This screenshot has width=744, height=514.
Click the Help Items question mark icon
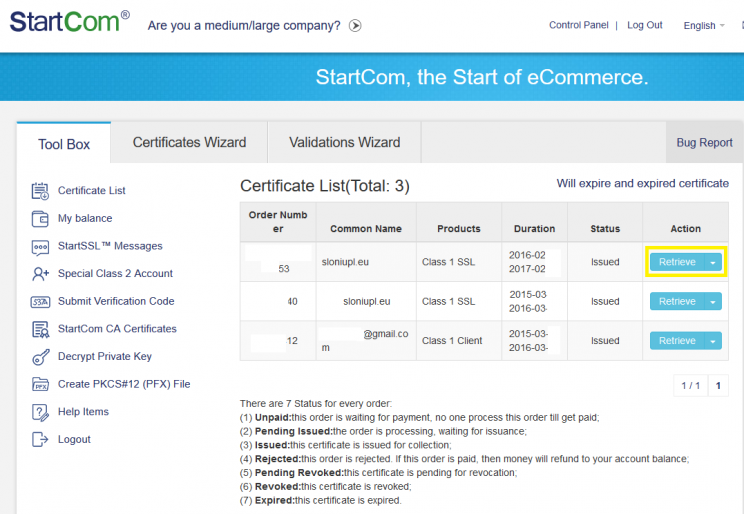point(40,412)
